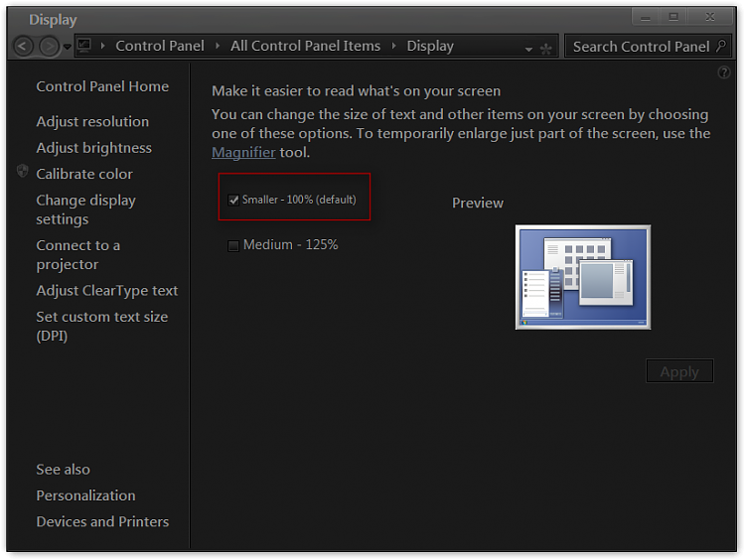Click the 'See also' label

click(x=64, y=470)
